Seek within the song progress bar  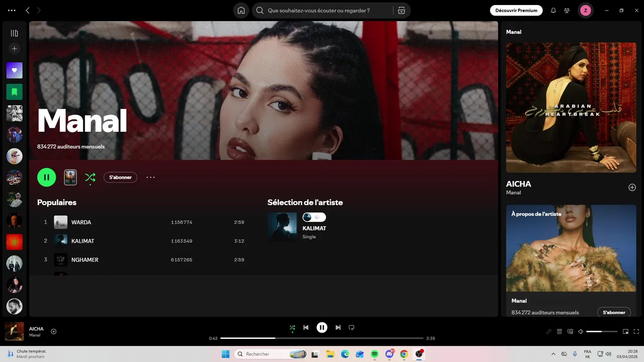(x=322, y=338)
